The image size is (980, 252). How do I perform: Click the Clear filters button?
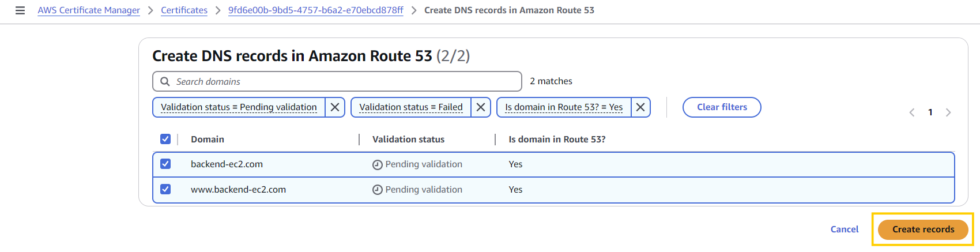click(722, 107)
